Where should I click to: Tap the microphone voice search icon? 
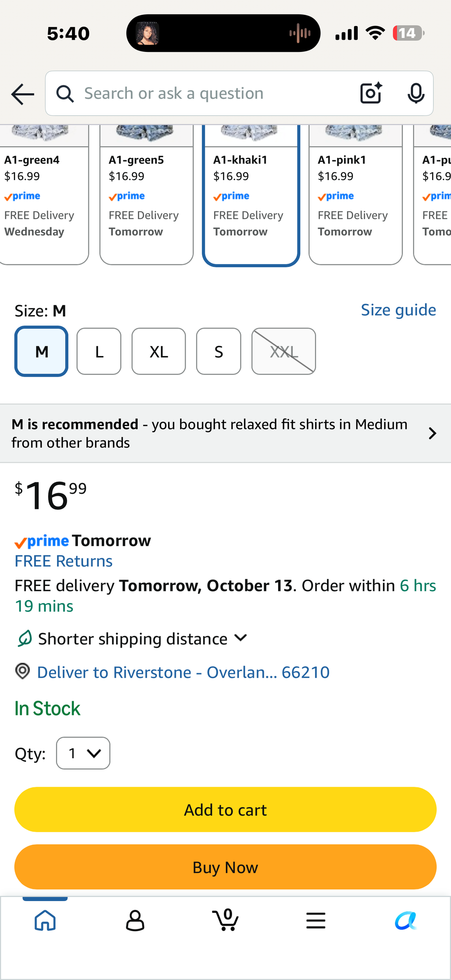[416, 93]
